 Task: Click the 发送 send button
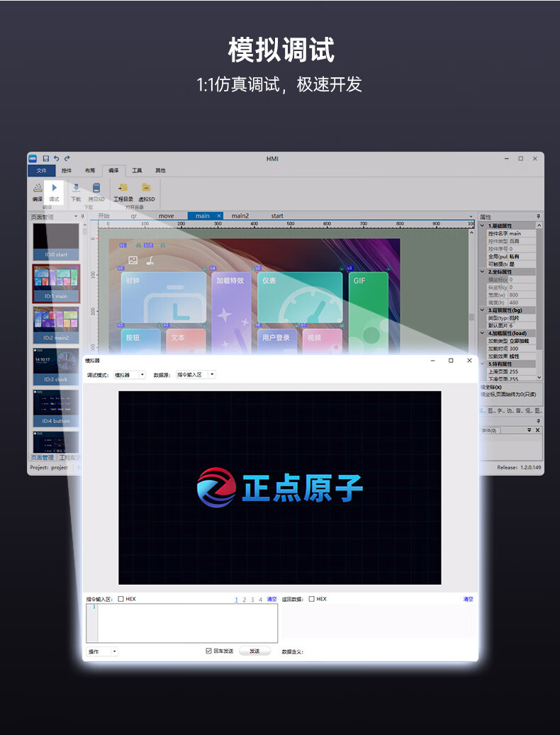point(254,651)
